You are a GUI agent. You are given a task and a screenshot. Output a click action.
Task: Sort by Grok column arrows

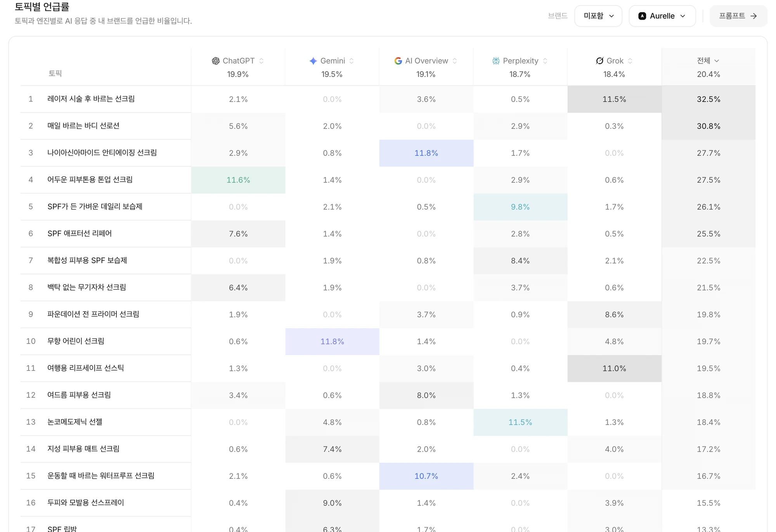tap(630, 61)
